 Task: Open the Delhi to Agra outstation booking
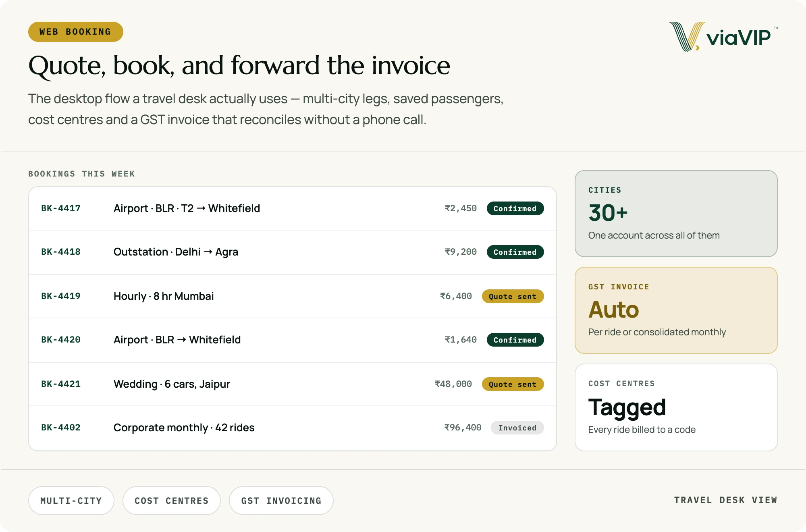(x=293, y=252)
